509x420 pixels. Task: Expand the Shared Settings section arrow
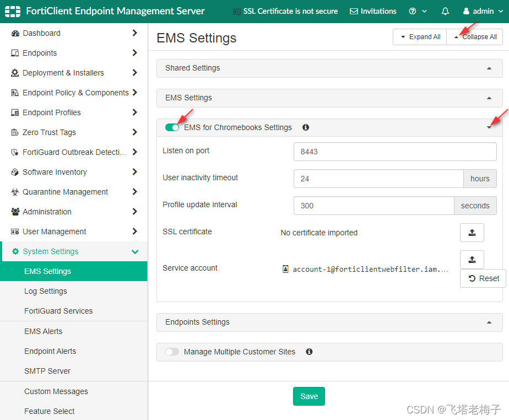point(489,68)
